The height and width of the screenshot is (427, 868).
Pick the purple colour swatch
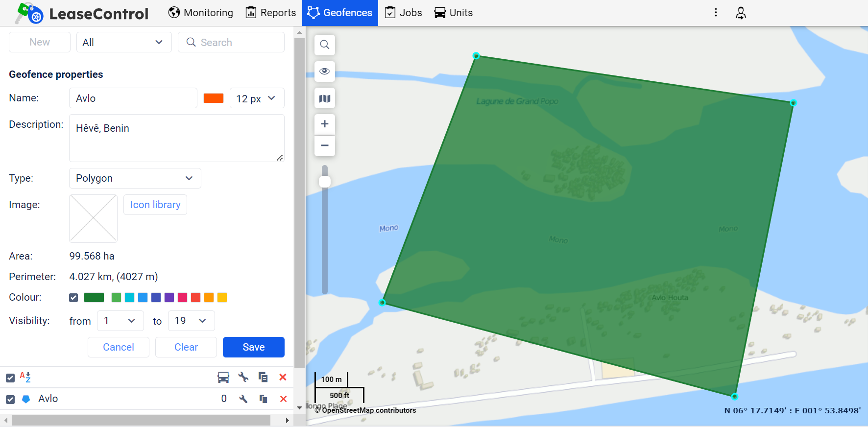(169, 298)
